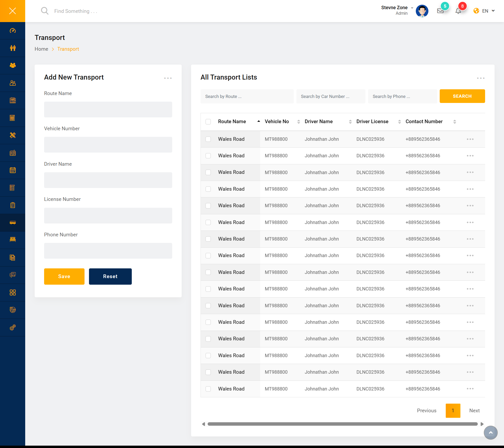Click the horizontal scrollbar right arrow
This screenshot has height=448, width=504.
click(x=482, y=424)
